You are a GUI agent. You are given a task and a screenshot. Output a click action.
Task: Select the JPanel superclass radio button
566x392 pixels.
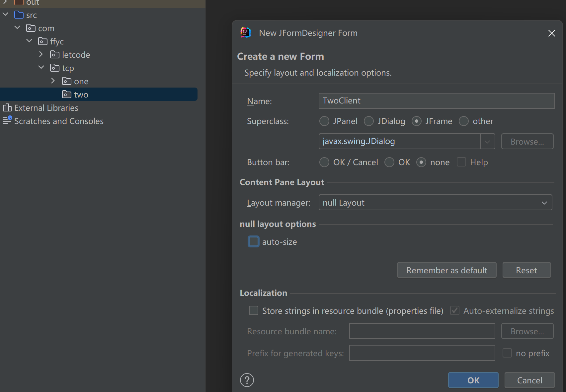point(324,121)
